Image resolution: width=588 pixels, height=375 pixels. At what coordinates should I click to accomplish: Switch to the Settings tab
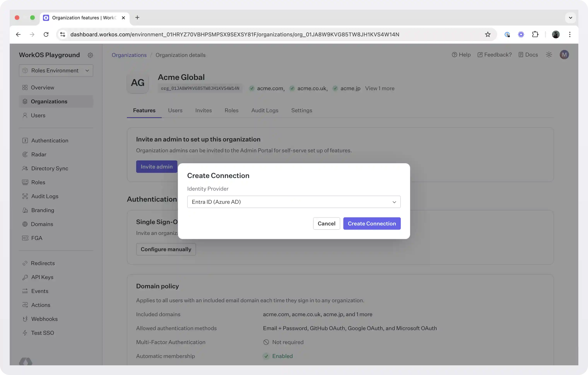pyautogui.click(x=302, y=110)
